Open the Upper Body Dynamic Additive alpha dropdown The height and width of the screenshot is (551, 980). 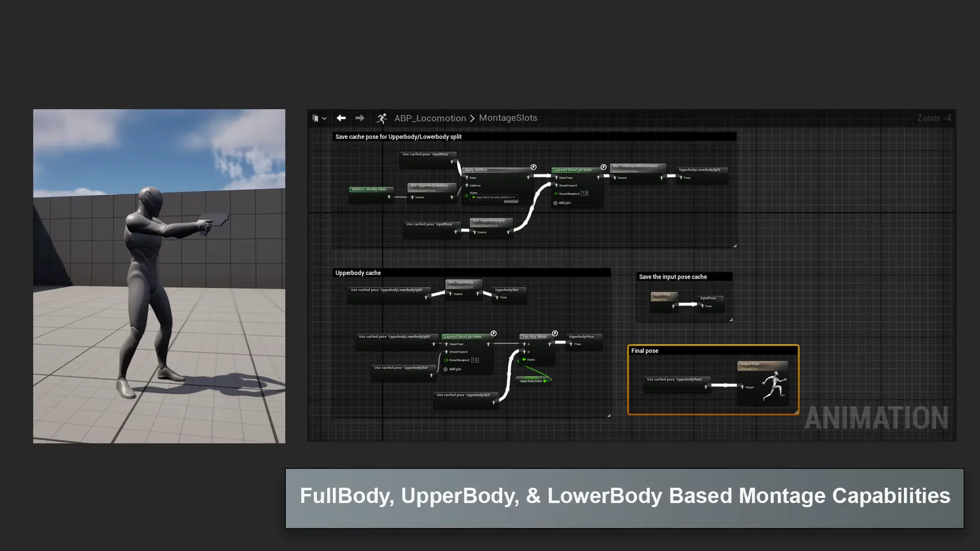(513, 197)
